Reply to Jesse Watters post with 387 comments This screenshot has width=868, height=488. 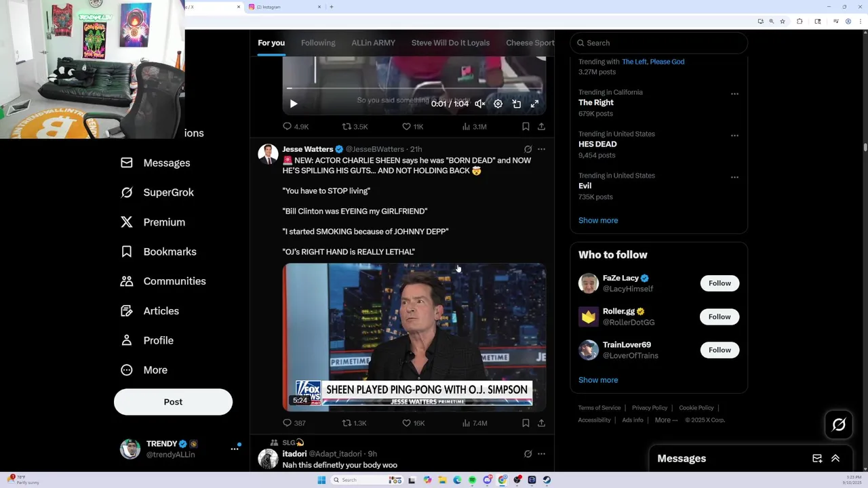294,423
